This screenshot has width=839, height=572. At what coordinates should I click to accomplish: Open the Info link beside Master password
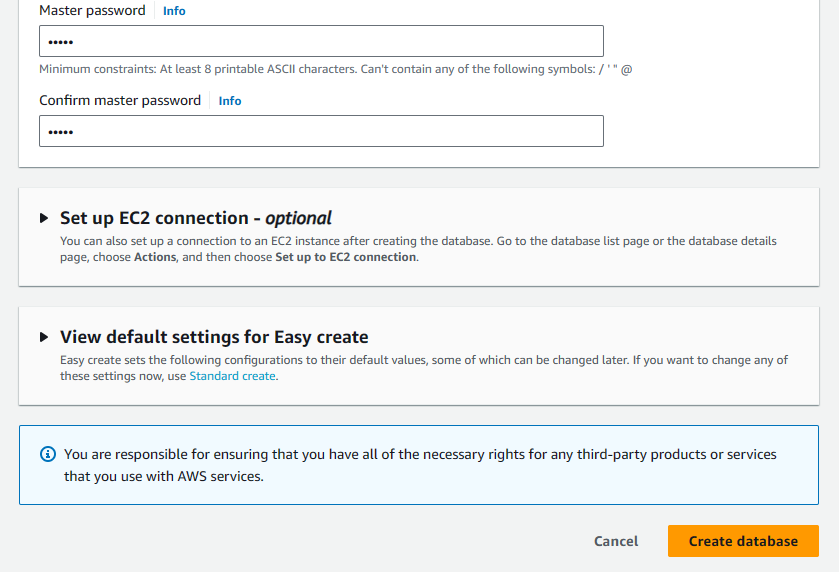[x=174, y=11]
